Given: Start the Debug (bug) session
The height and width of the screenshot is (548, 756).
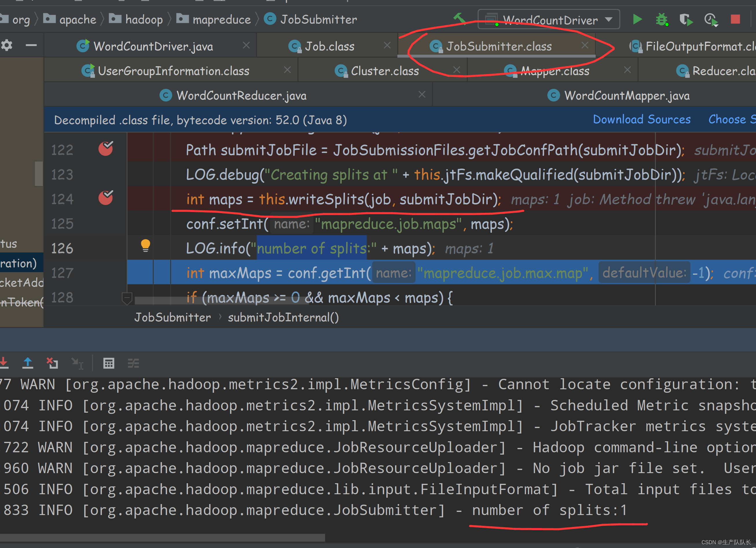Looking at the screenshot, I should (x=661, y=20).
